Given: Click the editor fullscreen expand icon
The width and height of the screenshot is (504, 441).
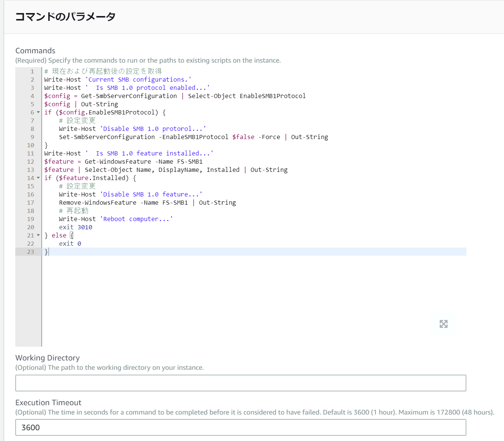Looking at the screenshot, I should [x=443, y=324].
